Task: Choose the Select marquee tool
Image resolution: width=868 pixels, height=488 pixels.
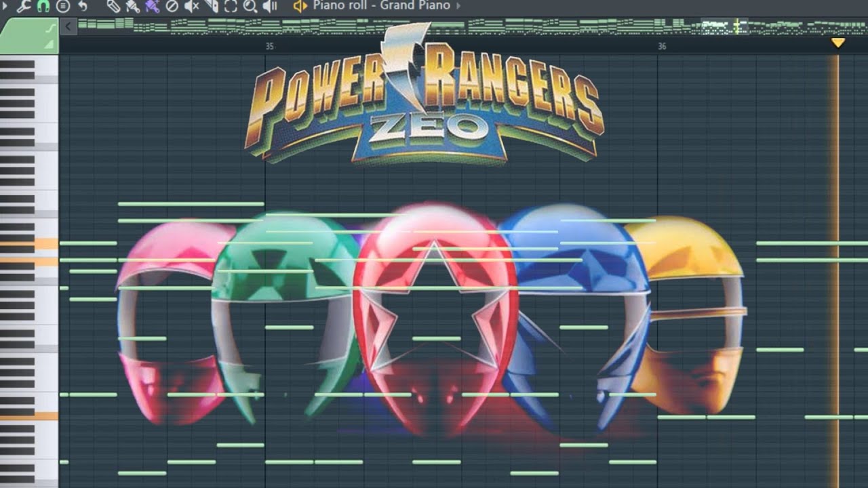Action: [231, 6]
